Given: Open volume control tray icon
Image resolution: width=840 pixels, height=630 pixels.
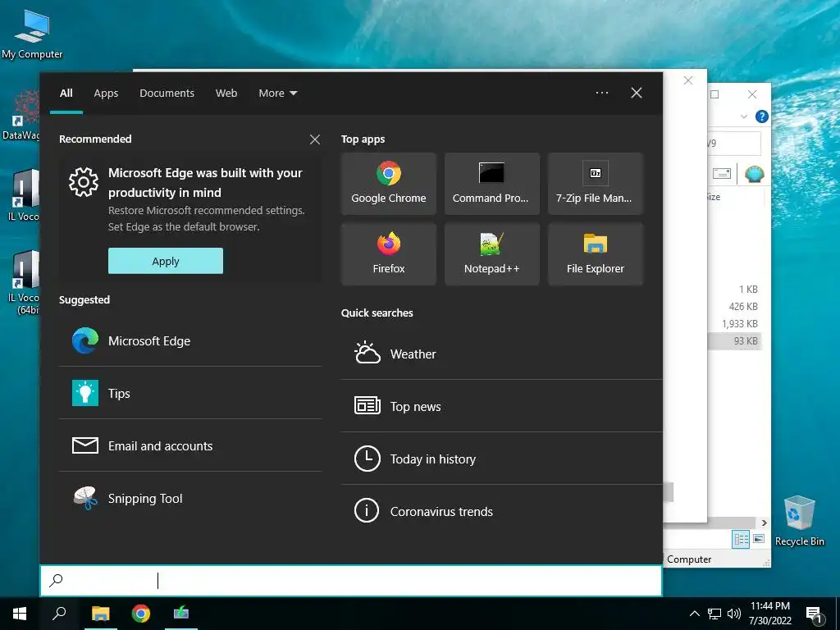Looking at the screenshot, I should 734,614.
